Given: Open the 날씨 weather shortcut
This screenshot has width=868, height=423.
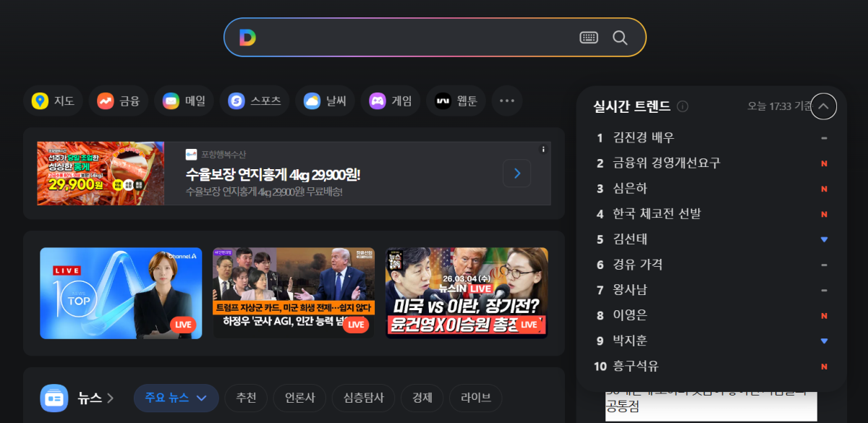Looking at the screenshot, I should (x=325, y=101).
